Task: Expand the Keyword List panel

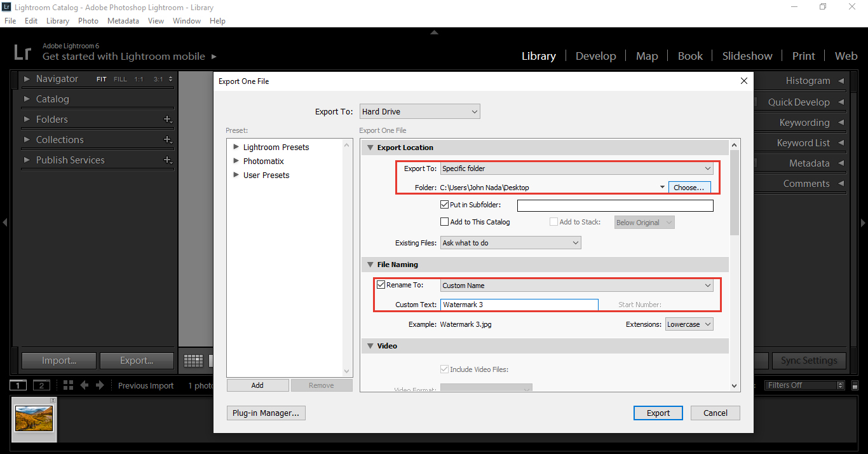Action: pos(841,143)
